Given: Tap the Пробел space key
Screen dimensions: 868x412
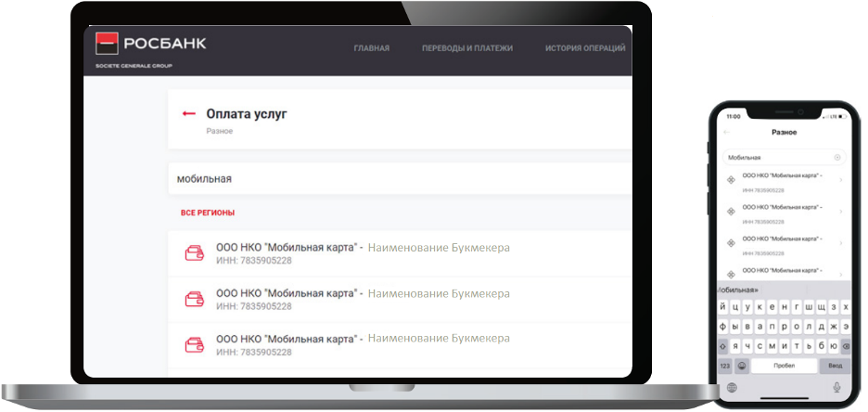Looking at the screenshot, I should (784, 366).
